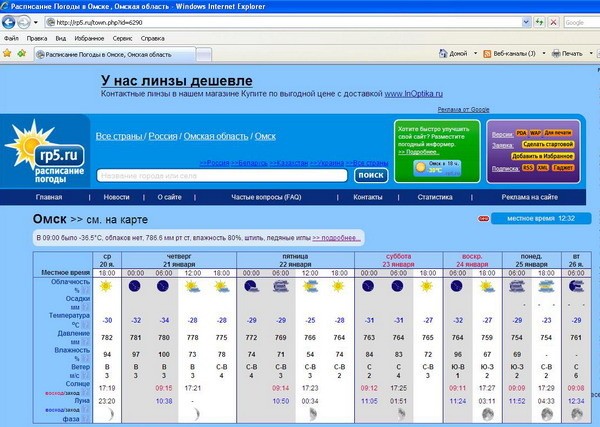
Task: Open Контакты in the site navigation
Action: [367, 197]
